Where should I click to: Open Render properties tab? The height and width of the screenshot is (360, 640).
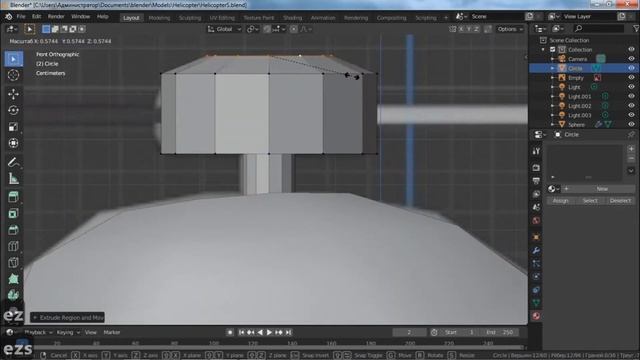click(536, 168)
